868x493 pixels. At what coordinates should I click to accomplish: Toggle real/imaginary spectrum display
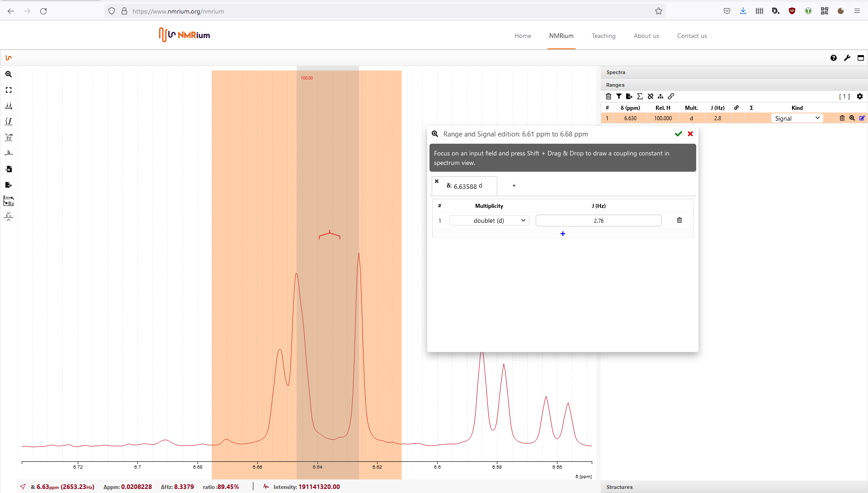click(9, 201)
